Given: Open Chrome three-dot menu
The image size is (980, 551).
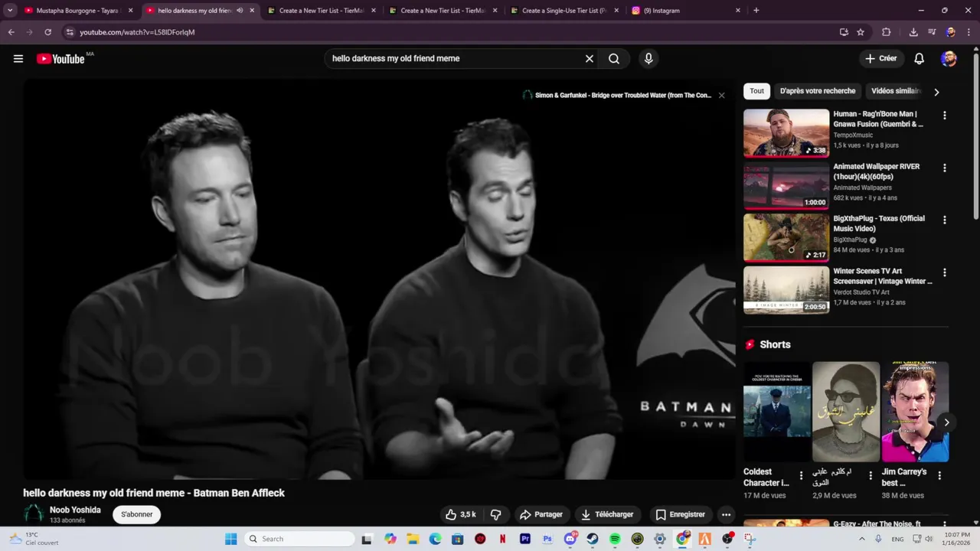Looking at the screenshot, I should 969,32.
